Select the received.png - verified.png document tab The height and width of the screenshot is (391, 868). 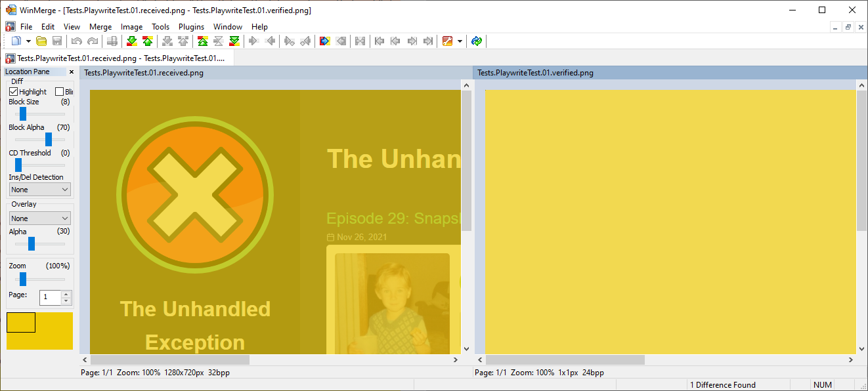(x=117, y=58)
